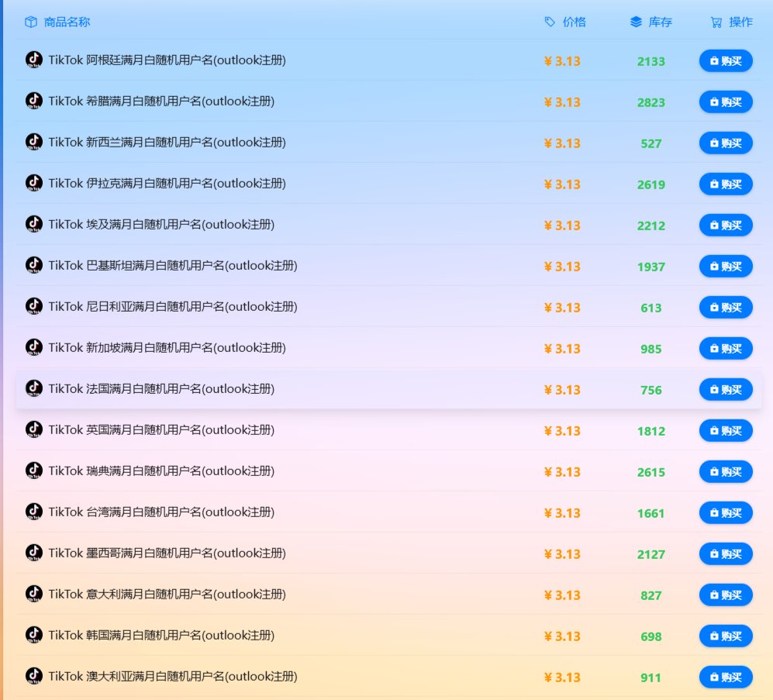
Task: Click stock value 911
Action: (x=650, y=678)
